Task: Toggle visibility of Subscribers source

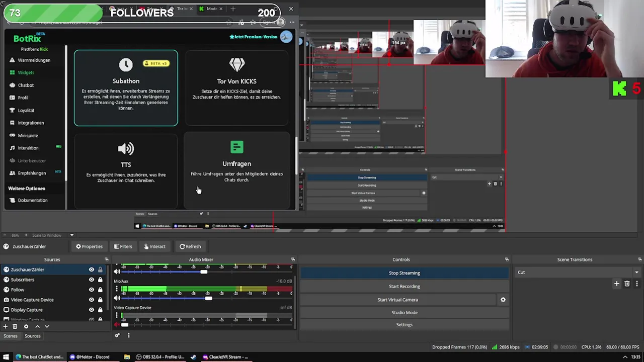Action: 92,280
